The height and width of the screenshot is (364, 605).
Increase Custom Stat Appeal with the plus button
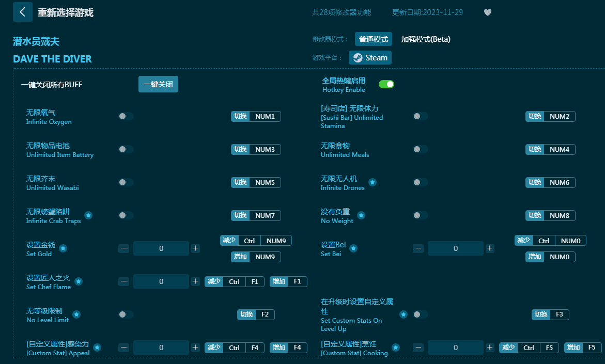click(x=195, y=347)
